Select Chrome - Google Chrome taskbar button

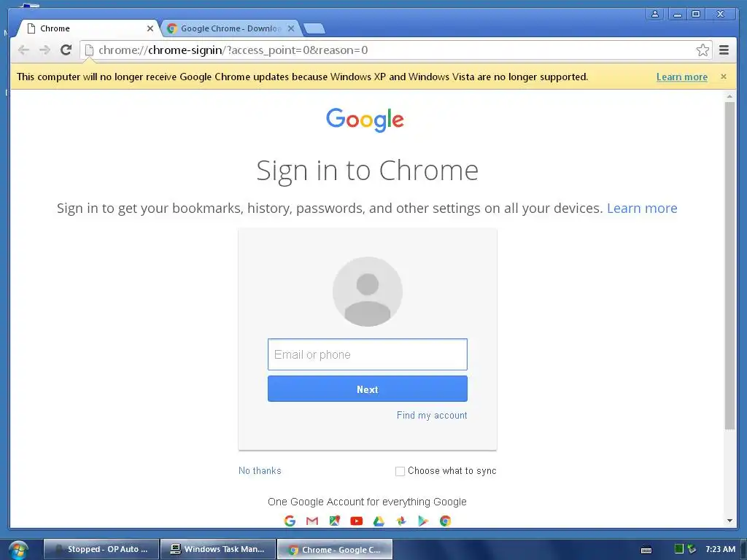tap(335, 549)
